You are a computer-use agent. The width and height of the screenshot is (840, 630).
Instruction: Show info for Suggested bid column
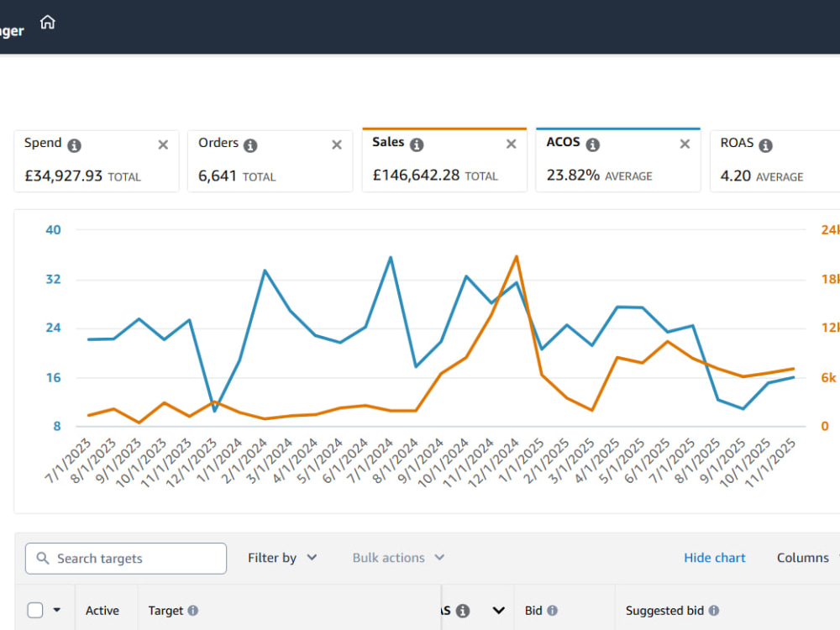(x=713, y=610)
